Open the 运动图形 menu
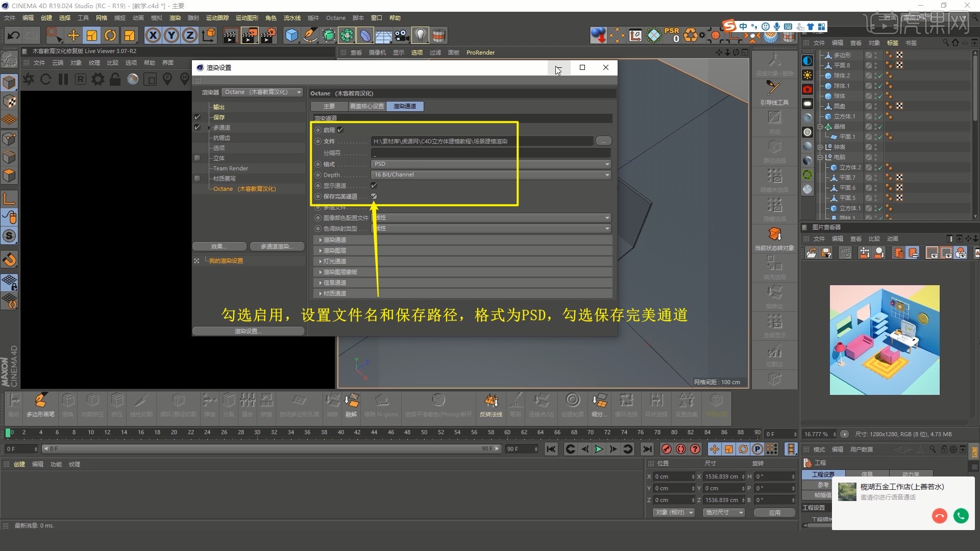Image resolution: width=980 pixels, height=551 pixels. (247, 18)
